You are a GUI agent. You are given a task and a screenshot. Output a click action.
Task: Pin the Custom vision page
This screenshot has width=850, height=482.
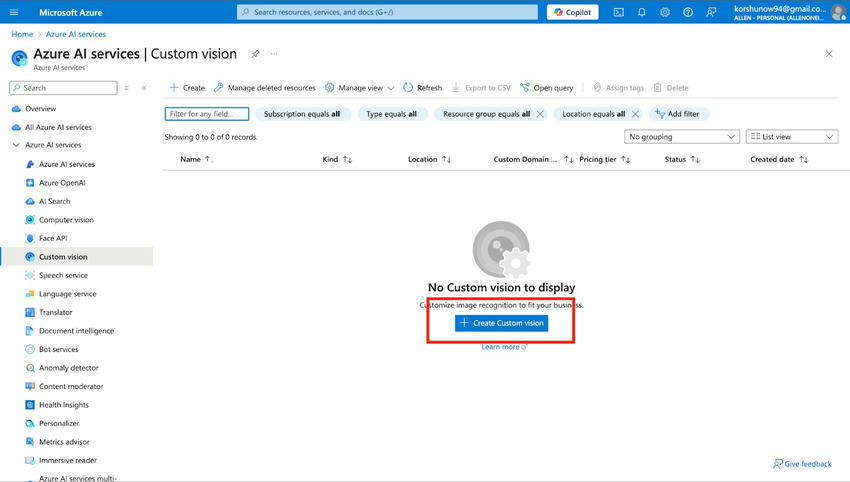(x=255, y=54)
